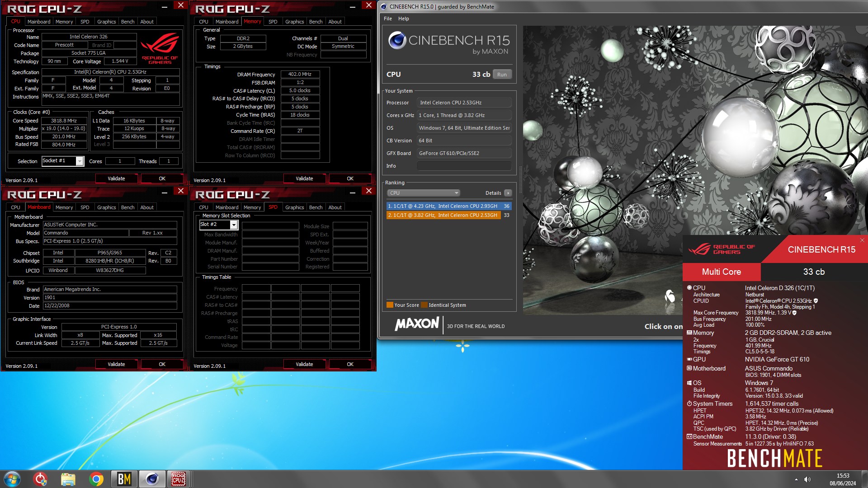Click the GFX Board GeForce GT 610 field

464,153
